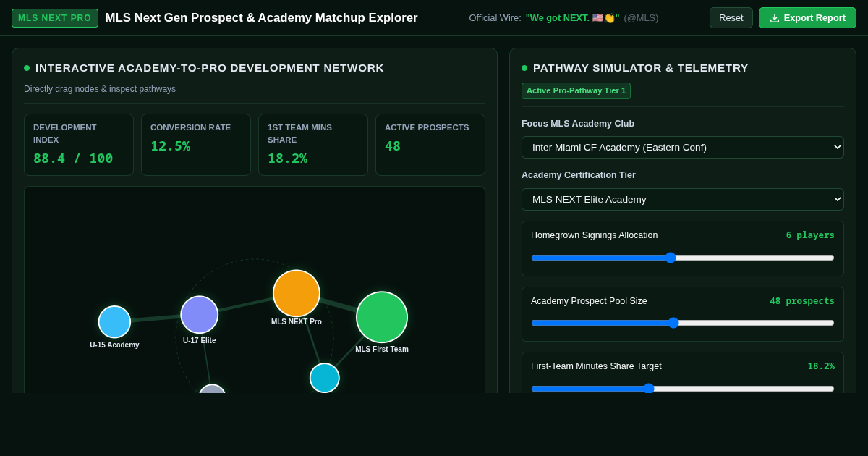
Task: Open the Academy Certification Tier dropdown
Action: point(683,199)
